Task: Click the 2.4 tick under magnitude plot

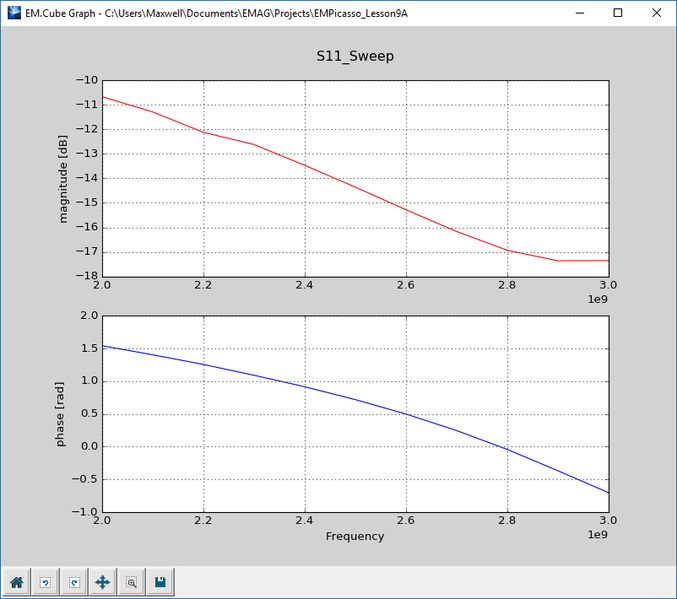Action: [304, 285]
